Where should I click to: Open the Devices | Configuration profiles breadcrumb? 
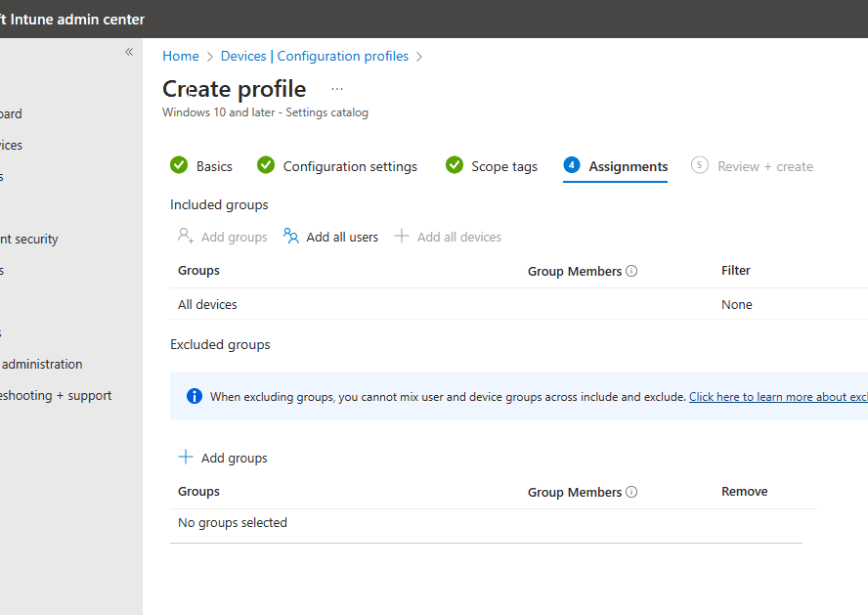coord(315,56)
